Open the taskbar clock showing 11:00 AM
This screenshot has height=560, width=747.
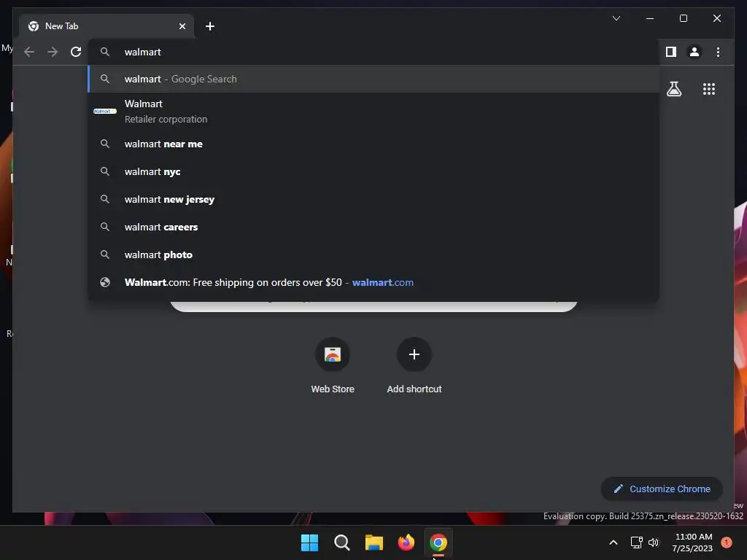[x=693, y=542]
